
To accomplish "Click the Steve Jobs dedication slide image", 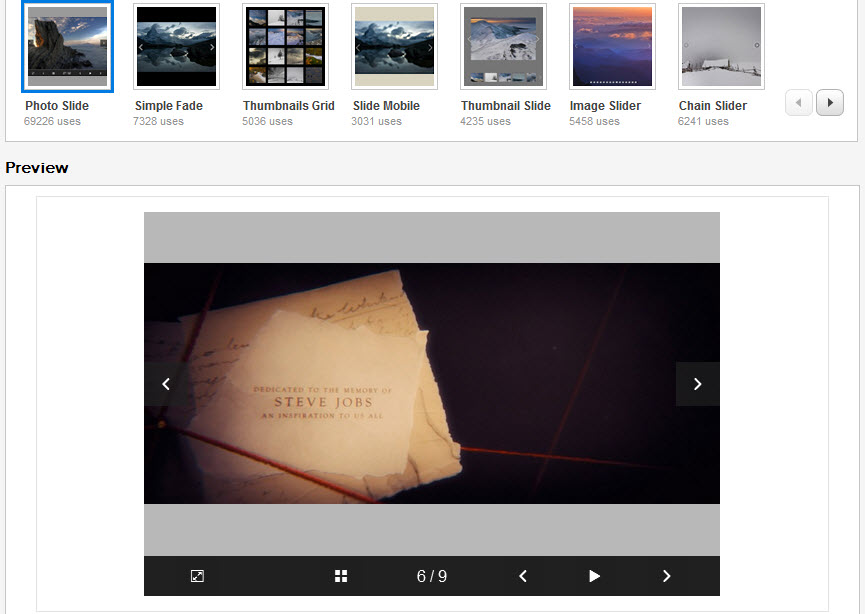I will 432,383.
